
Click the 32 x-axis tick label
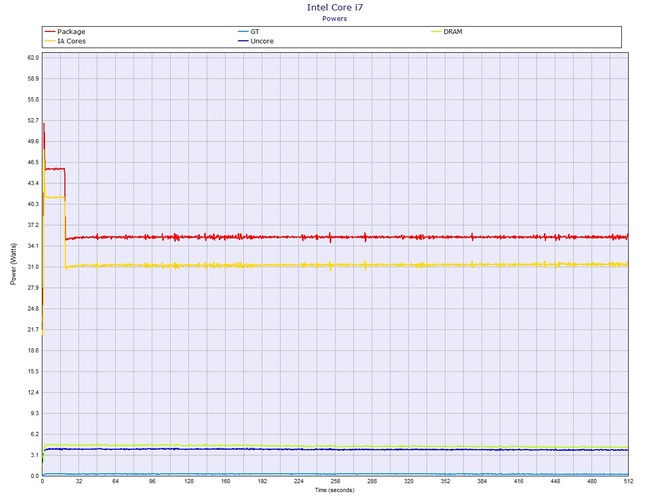(79, 481)
